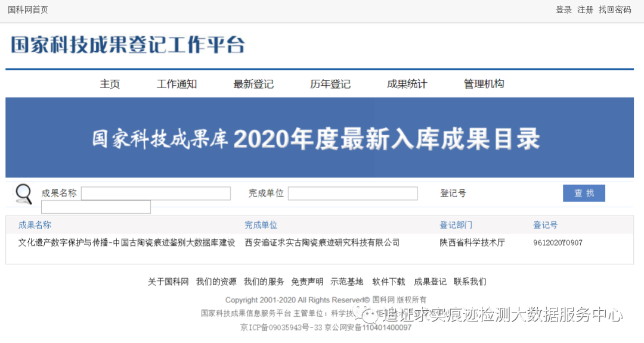Click the 注册 registration link

pyautogui.click(x=585, y=10)
